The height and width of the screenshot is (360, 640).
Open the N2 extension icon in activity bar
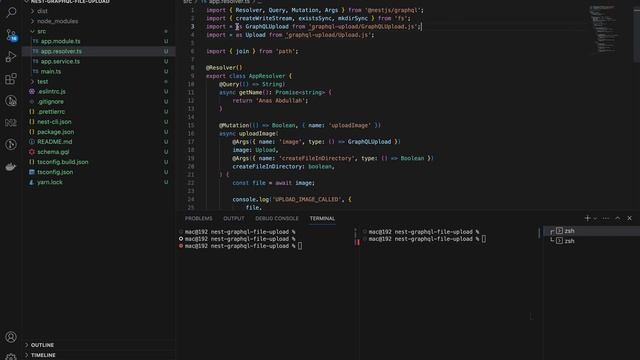[11, 122]
